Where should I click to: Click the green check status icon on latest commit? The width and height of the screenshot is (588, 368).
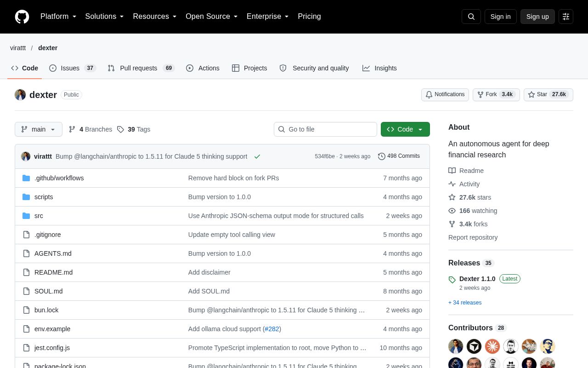click(257, 156)
